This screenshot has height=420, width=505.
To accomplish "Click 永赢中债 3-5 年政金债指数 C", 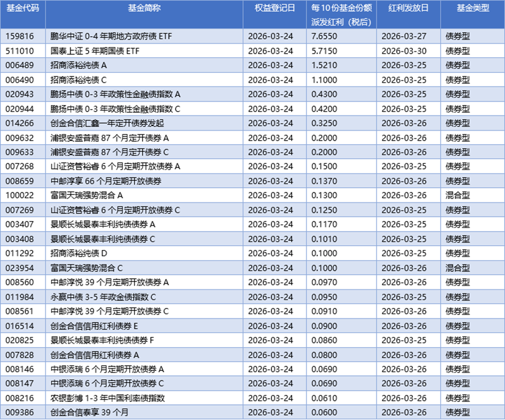I will pos(103,297).
